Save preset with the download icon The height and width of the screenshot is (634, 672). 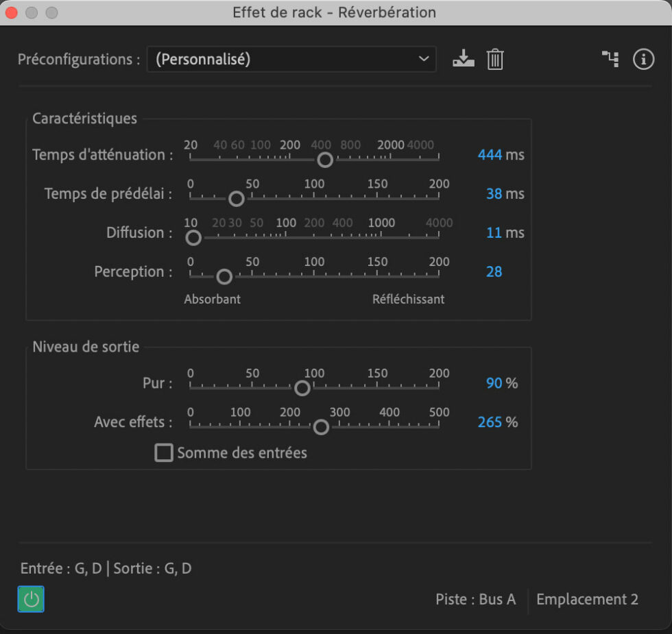pos(464,59)
